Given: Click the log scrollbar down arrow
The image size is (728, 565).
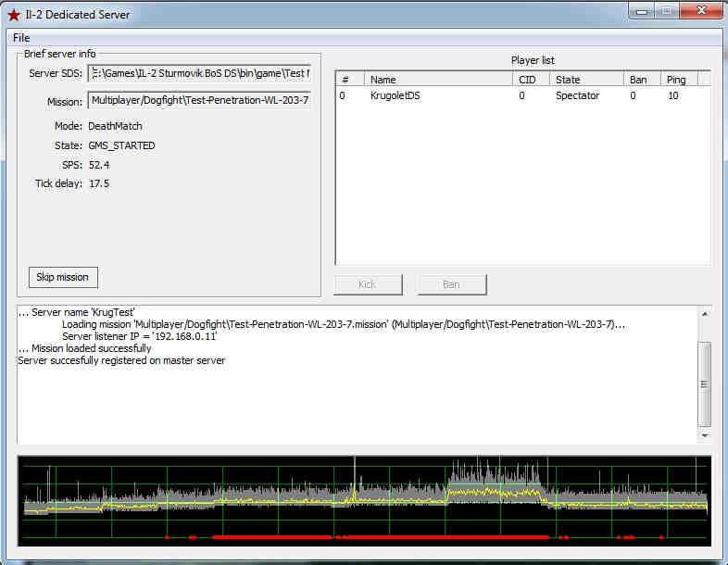Looking at the screenshot, I should click(705, 435).
